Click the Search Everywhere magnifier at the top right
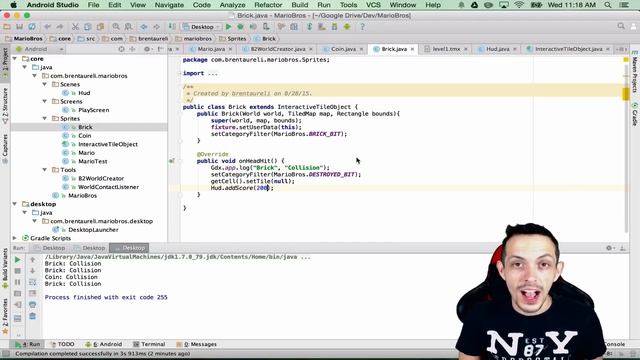 point(621,27)
